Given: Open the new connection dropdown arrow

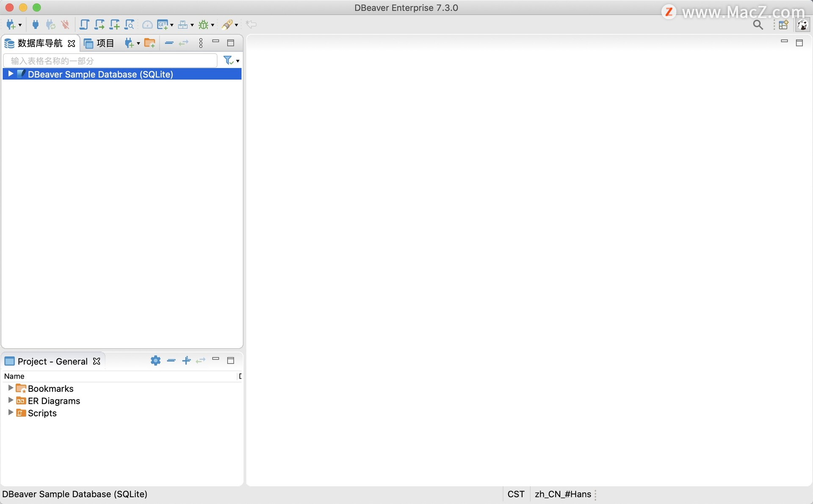Looking at the screenshot, I should click(20, 25).
